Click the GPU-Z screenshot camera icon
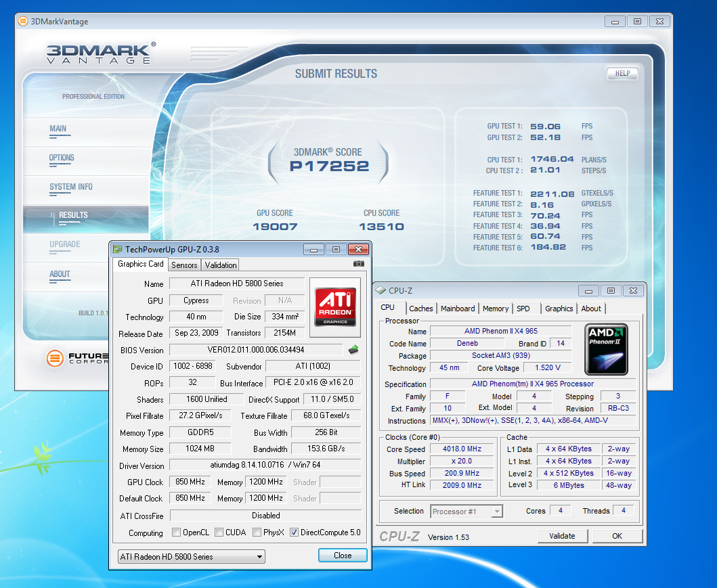This screenshot has width=717, height=588. (x=359, y=264)
